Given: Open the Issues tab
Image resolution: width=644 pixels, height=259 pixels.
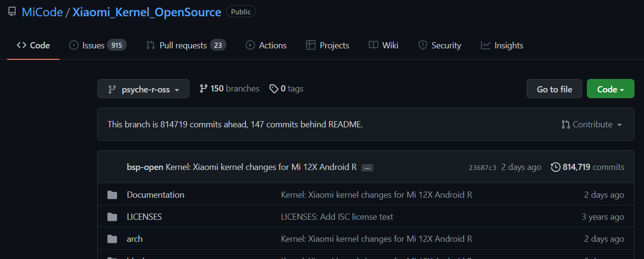Looking at the screenshot, I should click(98, 45).
